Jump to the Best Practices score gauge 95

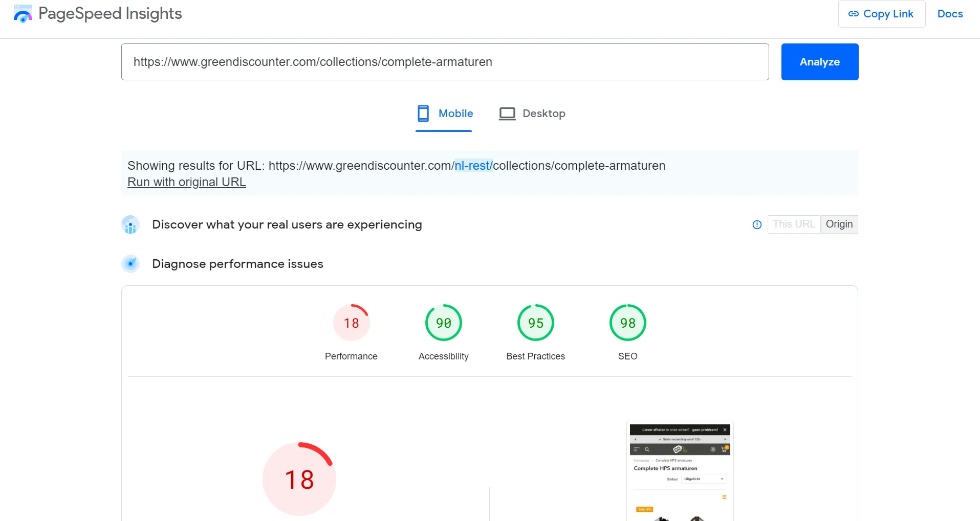click(x=536, y=323)
